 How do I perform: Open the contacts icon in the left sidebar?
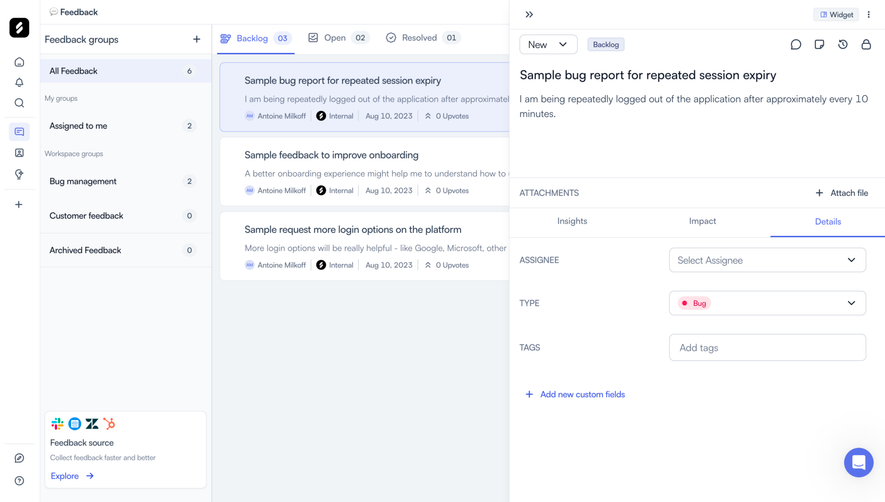coord(19,153)
